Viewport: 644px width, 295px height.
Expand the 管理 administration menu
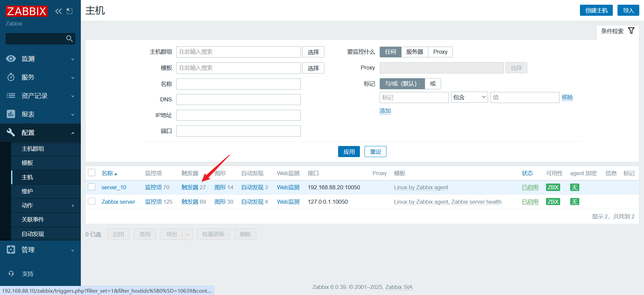tap(40, 250)
